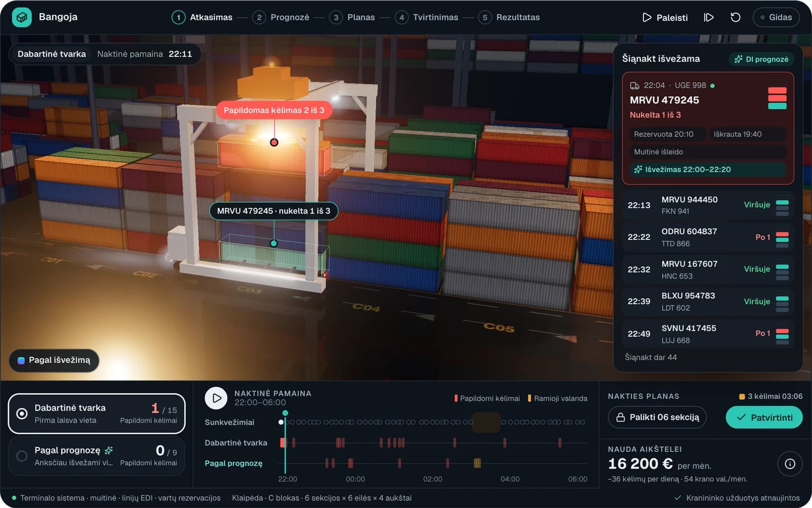
Task: Play the Naktinė pamaina timeline
Action: [x=216, y=398]
